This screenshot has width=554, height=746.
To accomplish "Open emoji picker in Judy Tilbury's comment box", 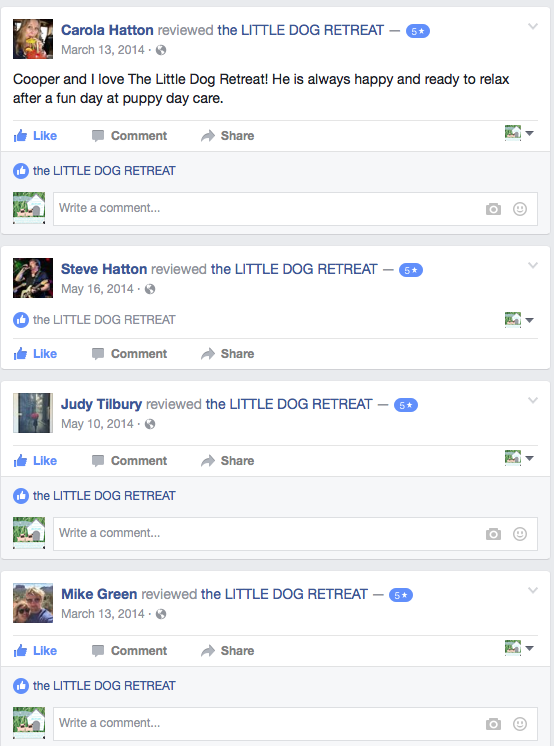I will (520, 534).
